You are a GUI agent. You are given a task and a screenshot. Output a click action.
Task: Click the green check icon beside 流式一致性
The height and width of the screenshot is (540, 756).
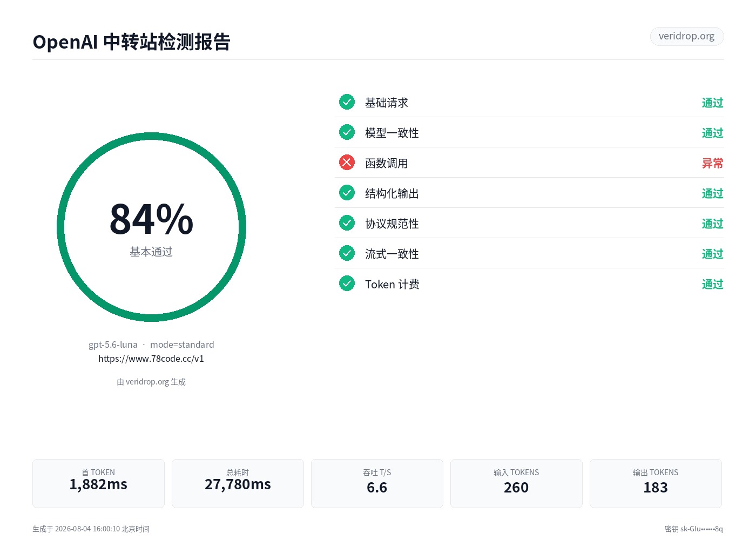(347, 253)
